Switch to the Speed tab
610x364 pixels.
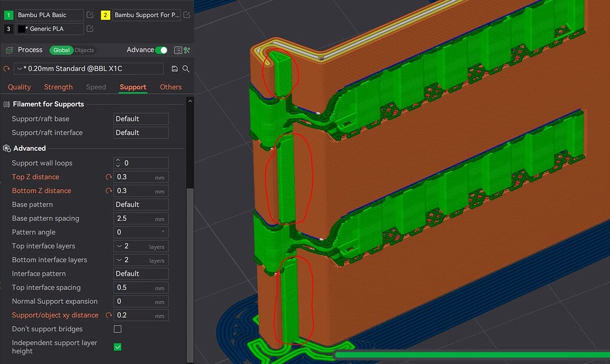coord(95,87)
